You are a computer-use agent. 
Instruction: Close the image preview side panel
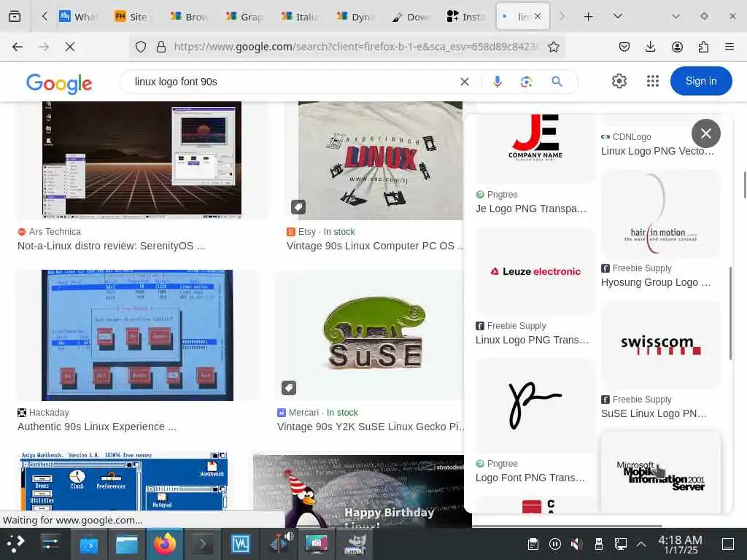(706, 133)
